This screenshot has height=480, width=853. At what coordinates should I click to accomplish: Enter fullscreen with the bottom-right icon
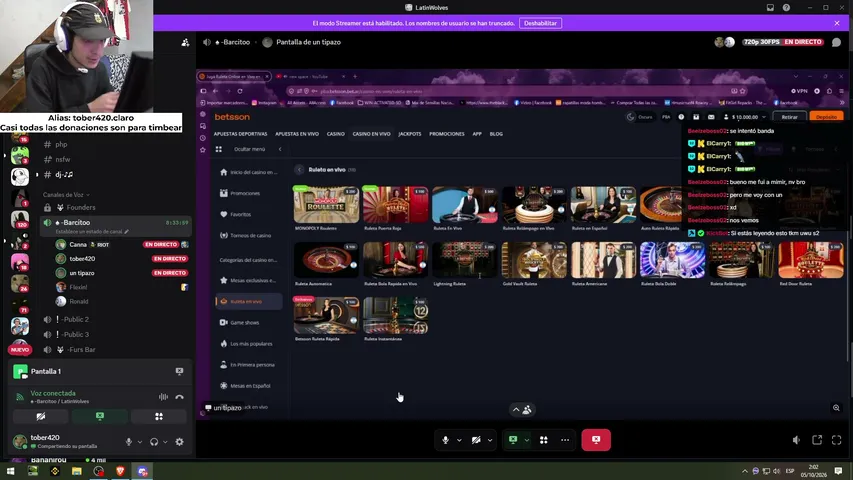[836, 440]
